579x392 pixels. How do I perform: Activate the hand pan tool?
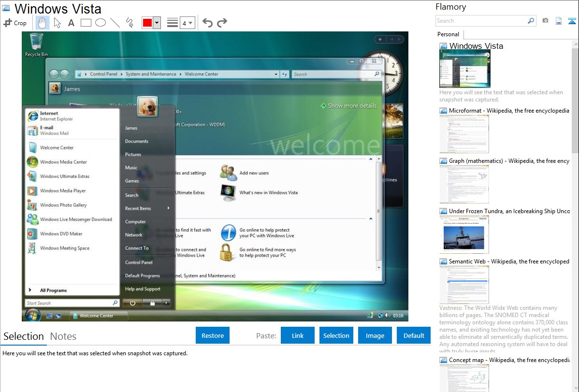42,23
